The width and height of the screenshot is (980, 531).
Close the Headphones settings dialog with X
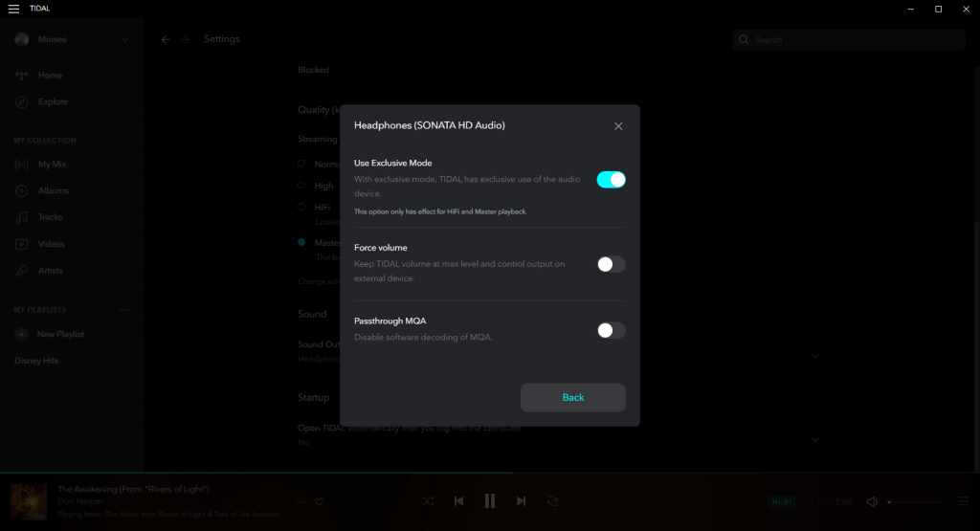coord(618,126)
